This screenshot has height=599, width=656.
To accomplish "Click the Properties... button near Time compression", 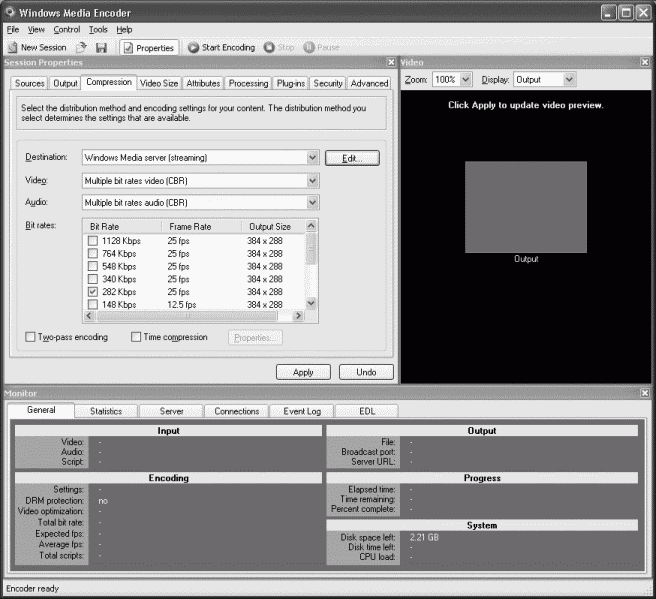I will coord(255,338).
